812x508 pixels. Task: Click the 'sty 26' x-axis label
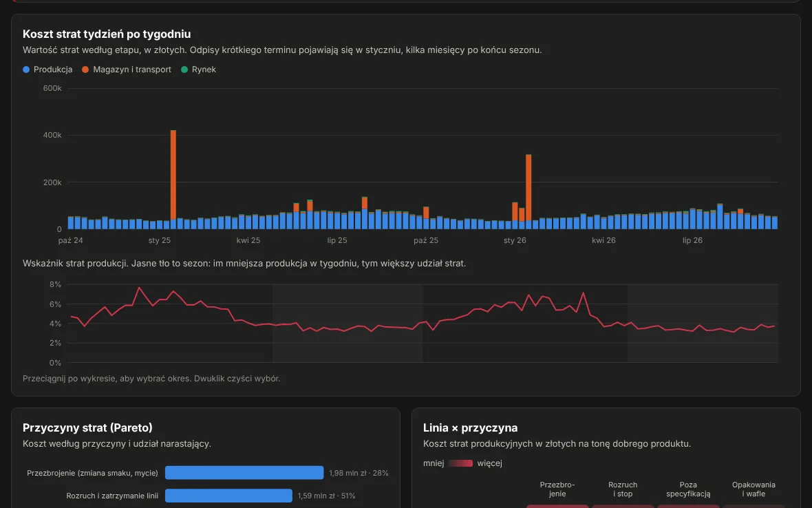pos(515,240)
